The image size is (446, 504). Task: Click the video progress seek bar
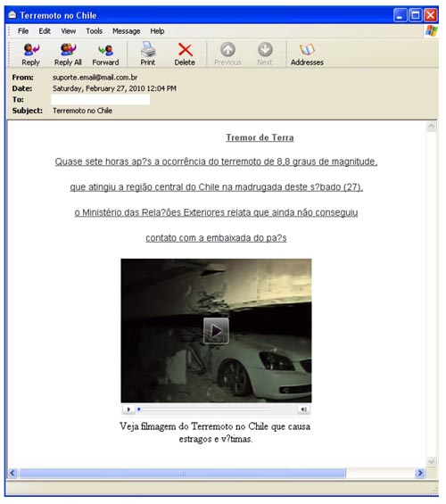(x=203, y=409)
